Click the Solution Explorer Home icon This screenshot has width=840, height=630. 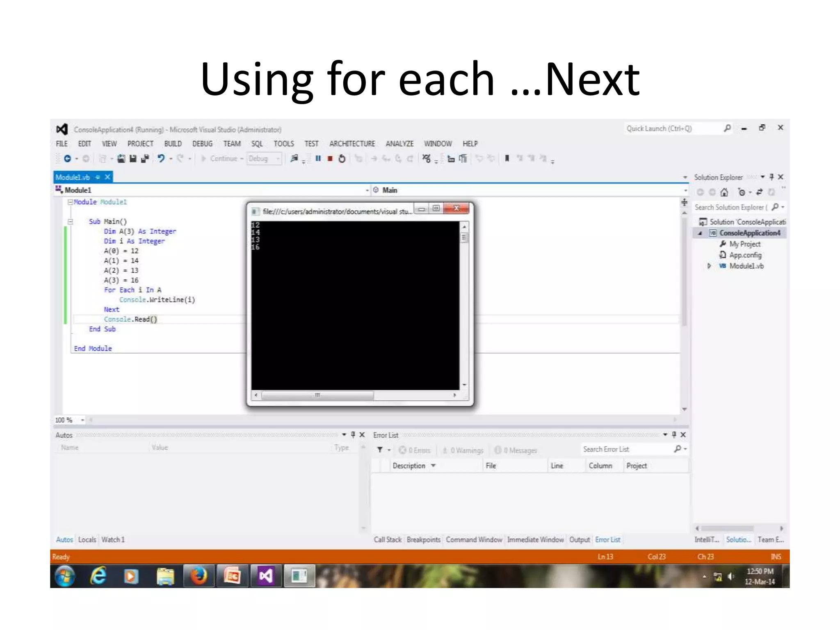pos(724,192)
